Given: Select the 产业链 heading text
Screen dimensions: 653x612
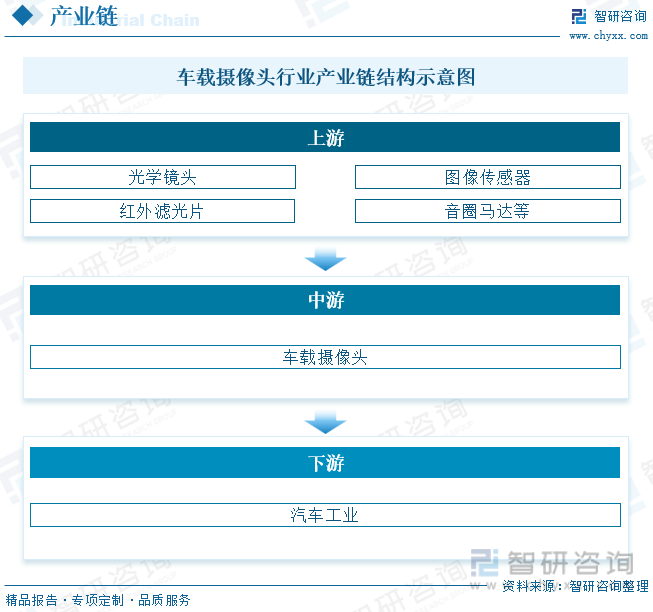Looking at the screenshot, I should pyautogui.click(x=84, y=16).
